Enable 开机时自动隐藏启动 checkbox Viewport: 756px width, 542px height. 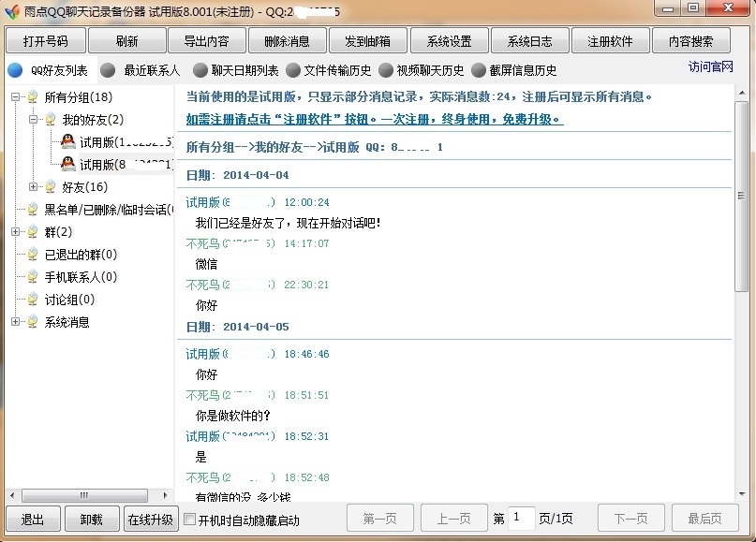(x=189, y=520)
